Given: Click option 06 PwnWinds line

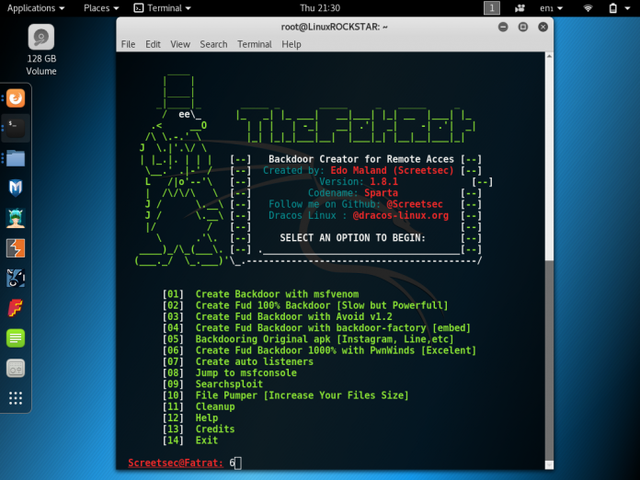Looking at the screenshot, I should (x=319, y=350).
